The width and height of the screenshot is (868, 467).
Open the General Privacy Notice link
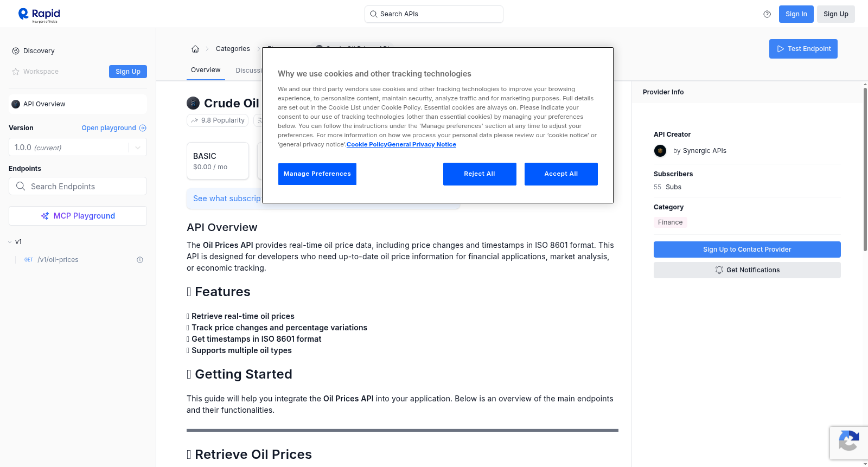[x=422, y=144]
